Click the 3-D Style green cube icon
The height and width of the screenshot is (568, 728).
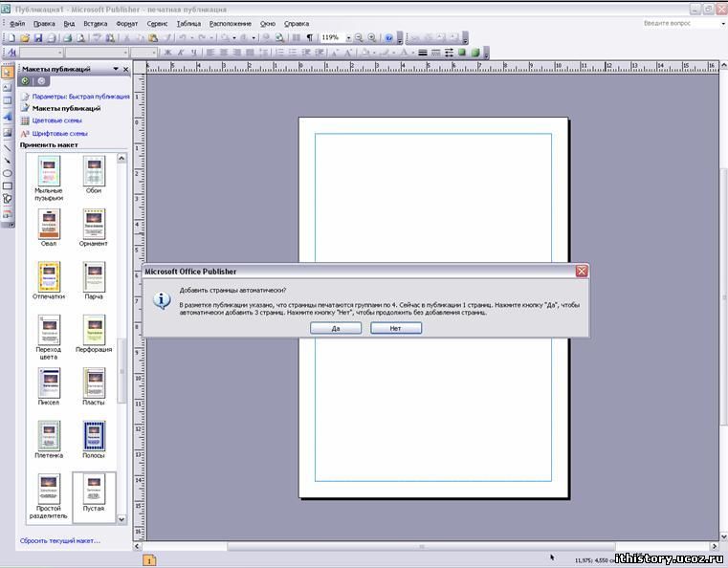pos(475,53)
